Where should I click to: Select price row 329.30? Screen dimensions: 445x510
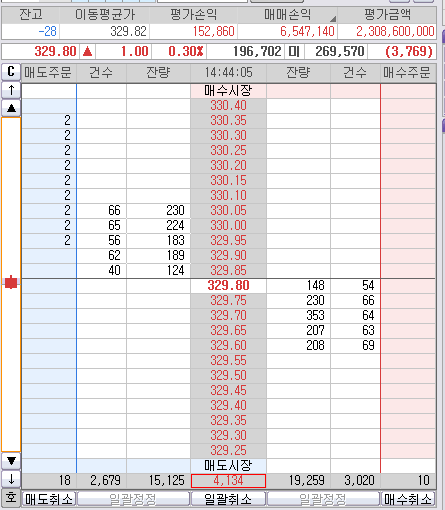[228, 436]
